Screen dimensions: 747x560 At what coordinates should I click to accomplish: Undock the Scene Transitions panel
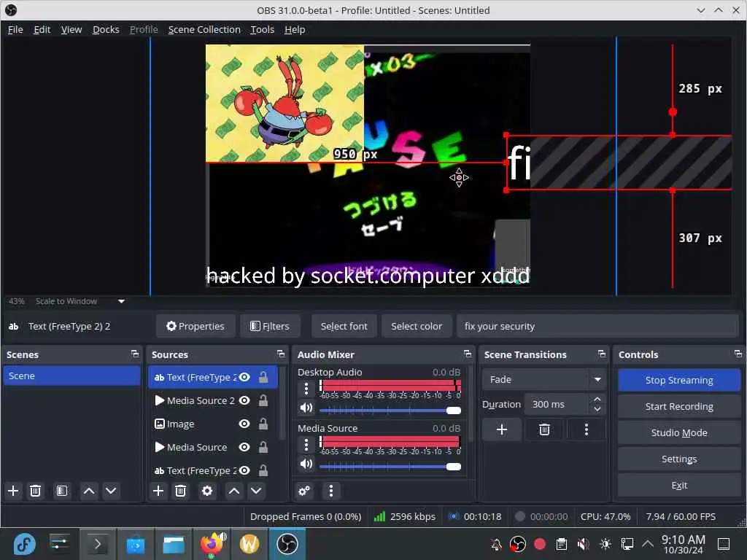tap(602, 354)
